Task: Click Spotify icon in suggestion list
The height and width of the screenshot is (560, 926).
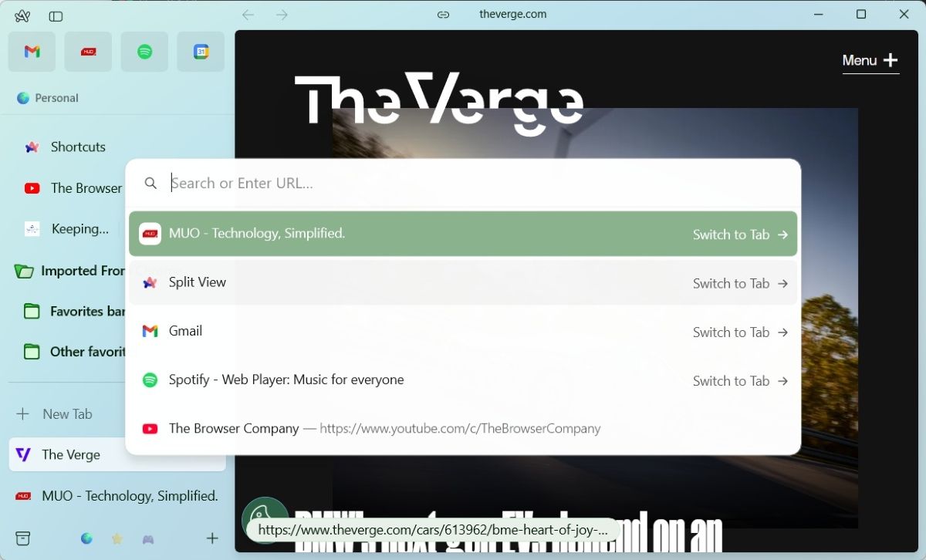Action: [150, 380]
